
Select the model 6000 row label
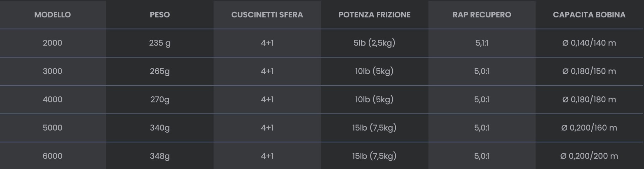[53, 156]
